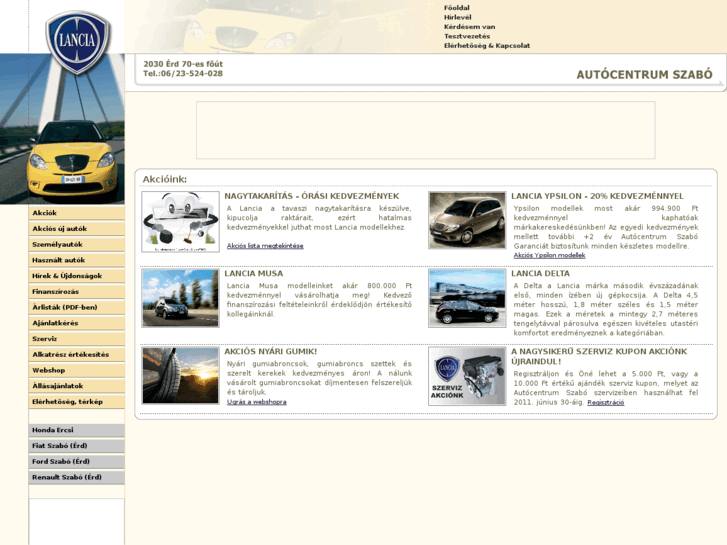Viewport: 727px width, 545px height.
Task: Click the address 2030 Érd 70-es főút
Action: pyautogui.click(x=183, y=64)
